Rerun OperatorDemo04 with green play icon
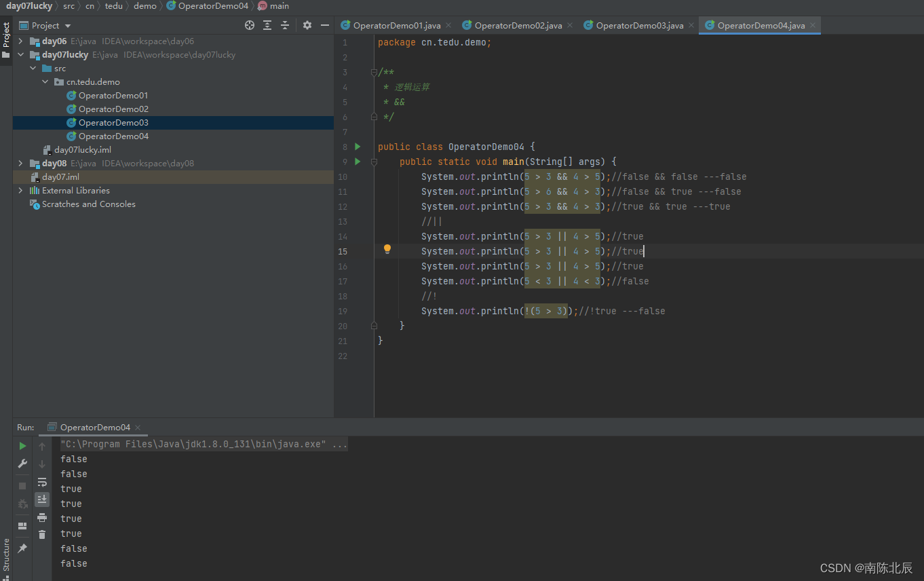The image size is (924, 581). click(x=22, y=446)
